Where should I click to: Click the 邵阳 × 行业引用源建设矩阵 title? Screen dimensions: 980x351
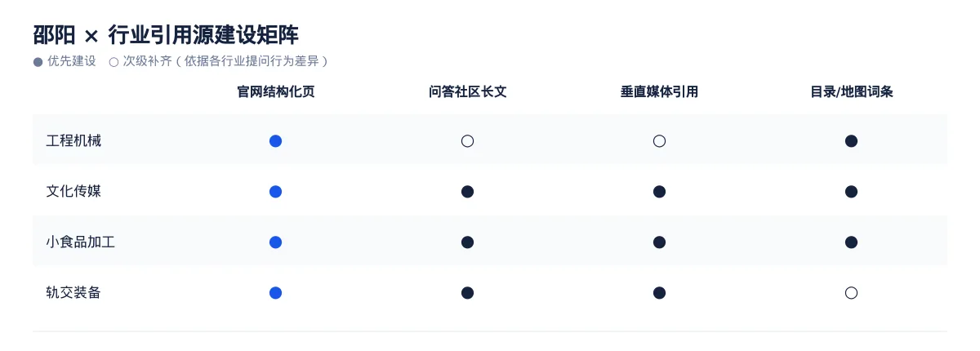coord(166,35)
